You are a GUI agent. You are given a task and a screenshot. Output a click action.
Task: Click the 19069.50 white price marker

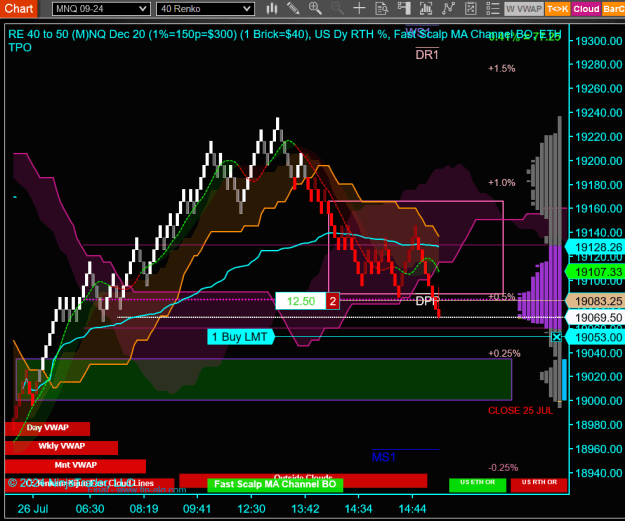click(x=595, y=318)
